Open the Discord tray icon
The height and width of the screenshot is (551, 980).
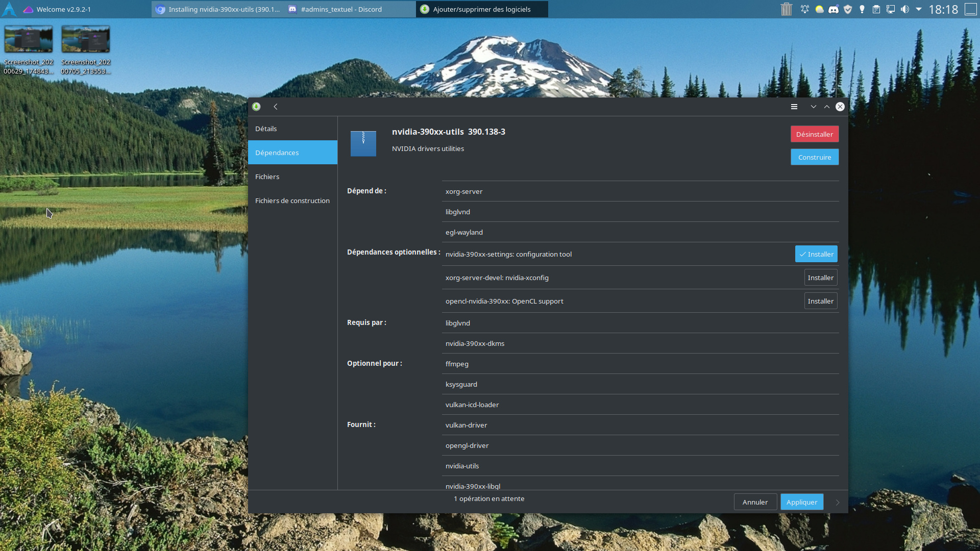[x=834, y=9]
